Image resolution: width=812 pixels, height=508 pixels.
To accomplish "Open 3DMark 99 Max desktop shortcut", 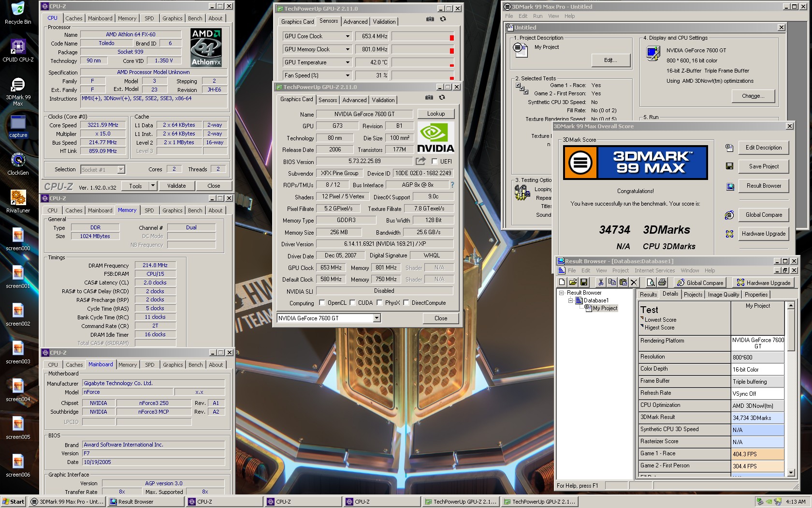I will pos(18,91).
